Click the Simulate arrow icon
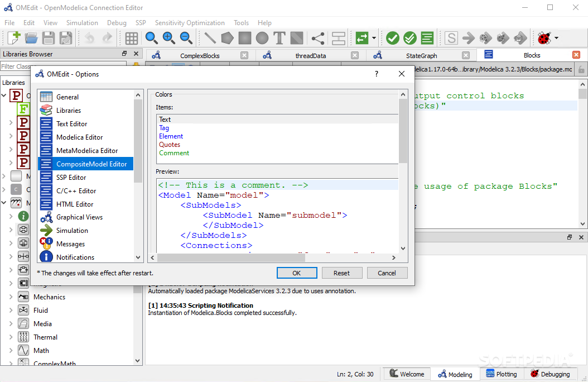Image resolution: width=588 pixels, height=382 pixels. [469, 38]
